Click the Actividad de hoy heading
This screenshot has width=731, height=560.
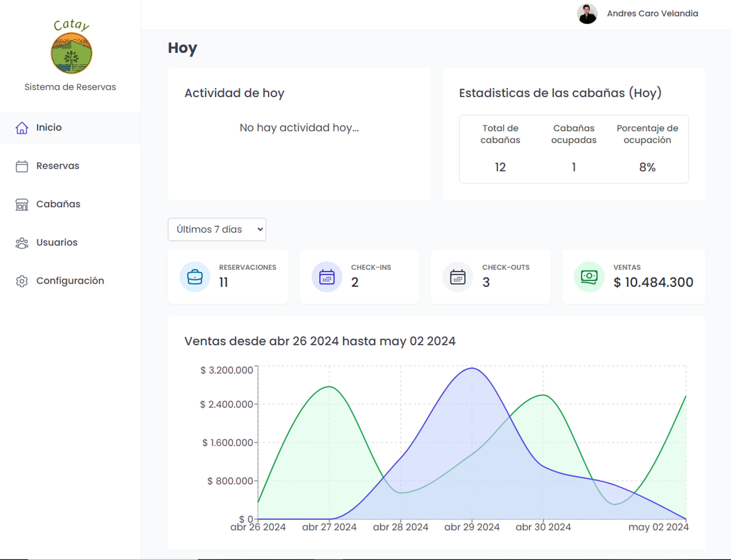point(234,93)
